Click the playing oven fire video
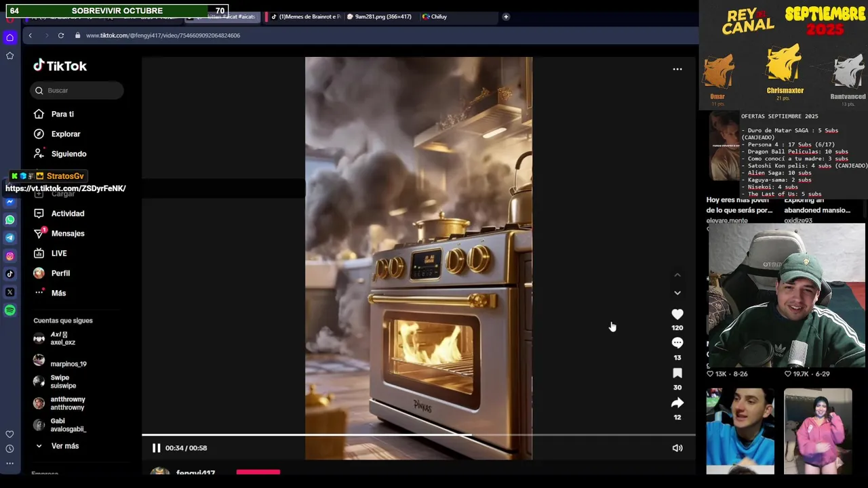Viewport: 868px width, 488px height. [418, 258]
